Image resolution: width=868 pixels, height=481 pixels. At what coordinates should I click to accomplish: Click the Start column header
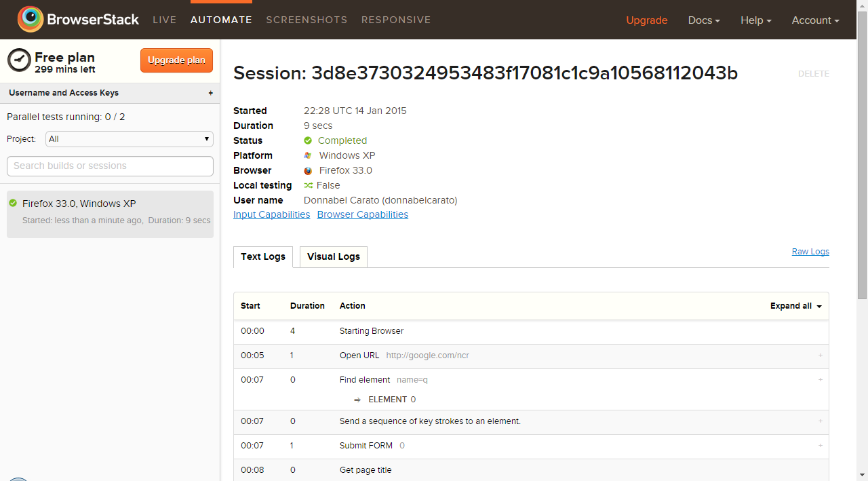click(x=250, y=306)
